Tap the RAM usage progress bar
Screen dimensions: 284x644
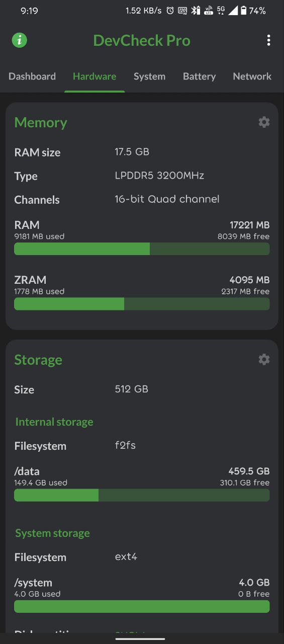pyautogui.click(x=142, y=249)
